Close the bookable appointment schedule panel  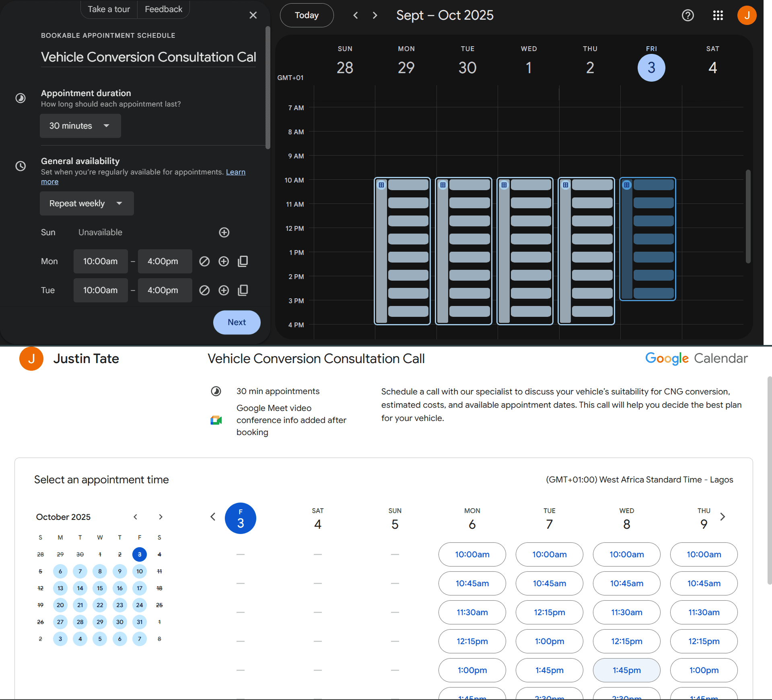253,15
